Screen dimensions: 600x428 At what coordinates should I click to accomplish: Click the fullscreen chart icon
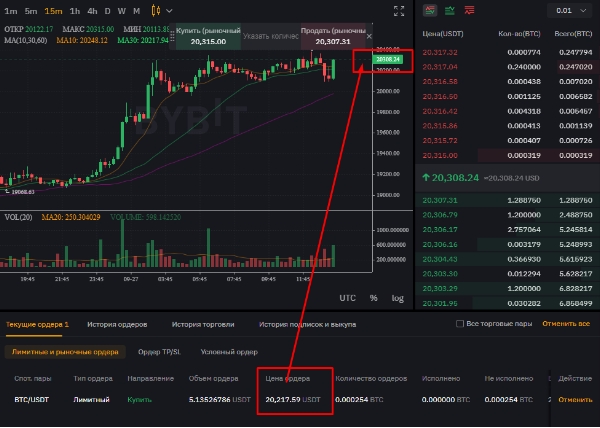(400, 11)
